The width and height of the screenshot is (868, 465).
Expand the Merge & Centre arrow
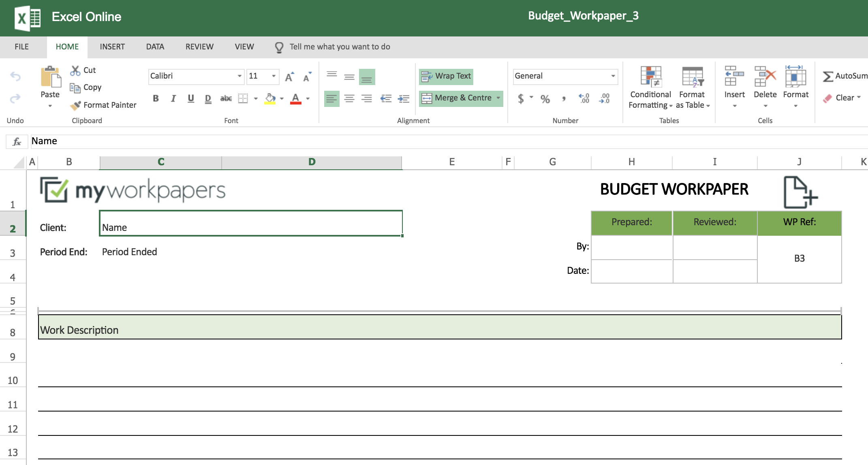click(x=498, y=98)
